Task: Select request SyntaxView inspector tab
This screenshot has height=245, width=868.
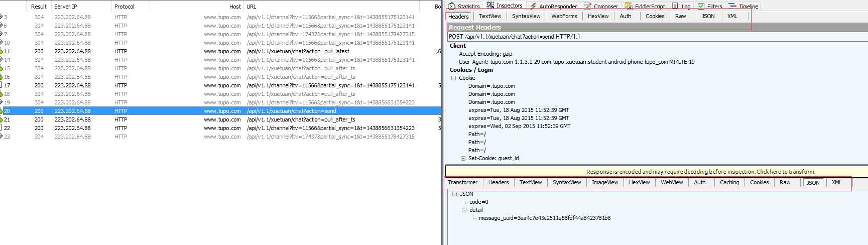Action: (x=526, y=16)
